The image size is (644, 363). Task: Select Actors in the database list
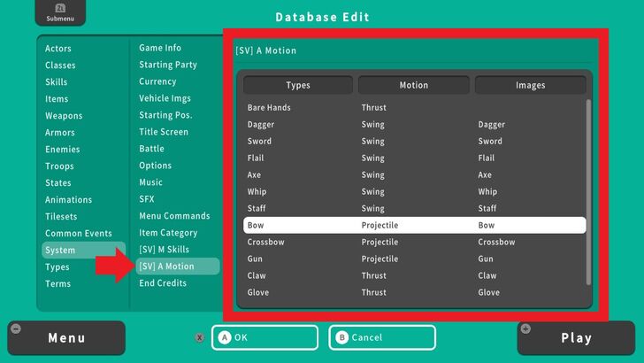point(58,49)
